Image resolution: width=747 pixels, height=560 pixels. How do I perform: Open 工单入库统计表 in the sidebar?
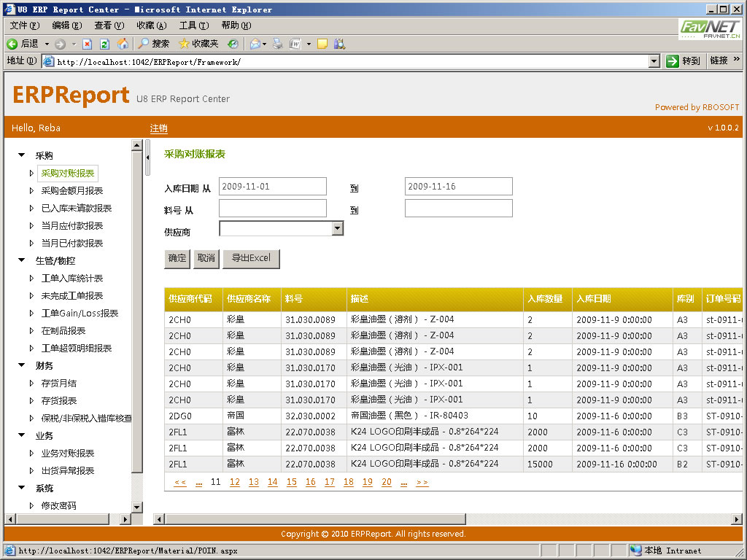[x=72, y=278]
